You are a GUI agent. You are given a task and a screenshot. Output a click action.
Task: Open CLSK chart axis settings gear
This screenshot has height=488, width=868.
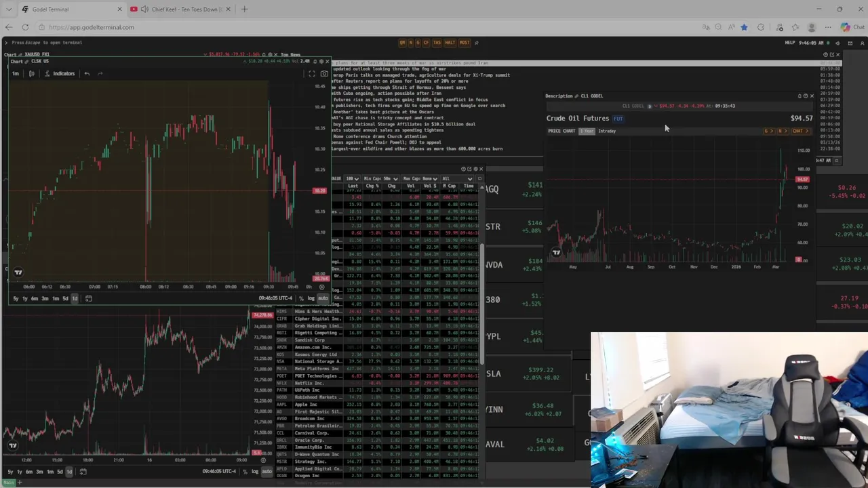tap(321, 287)
